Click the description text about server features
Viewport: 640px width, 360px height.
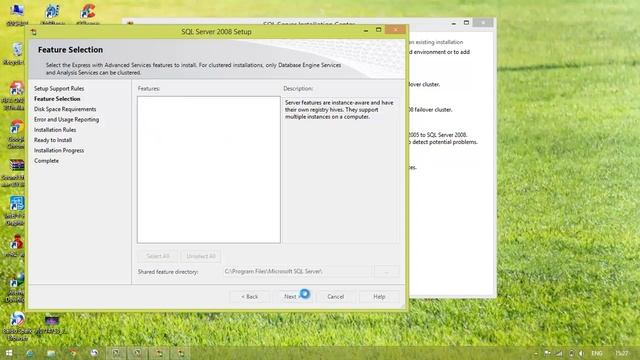339,109
